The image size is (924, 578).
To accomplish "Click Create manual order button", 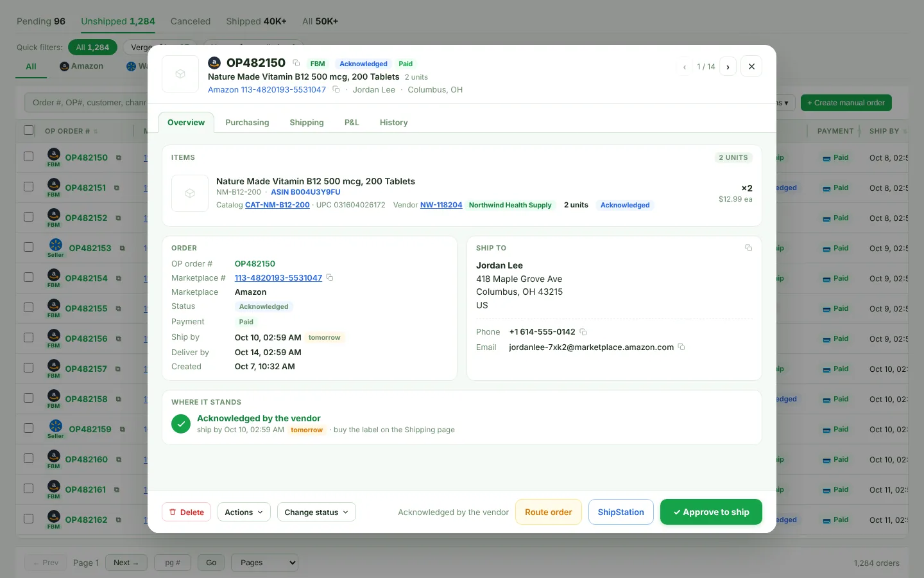I will coord(846,103).
